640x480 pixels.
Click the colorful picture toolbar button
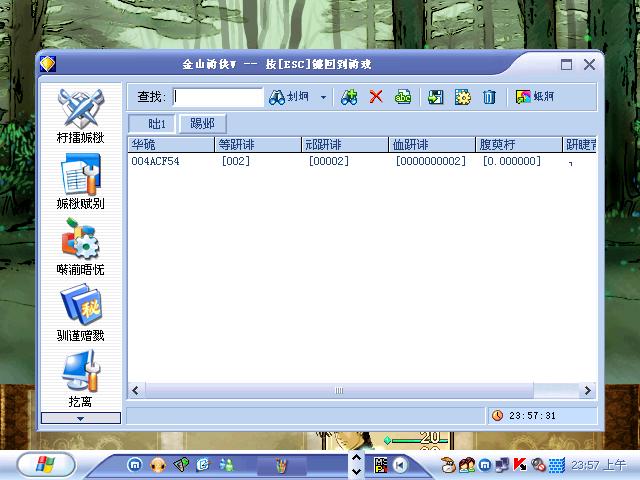point(535,97)
